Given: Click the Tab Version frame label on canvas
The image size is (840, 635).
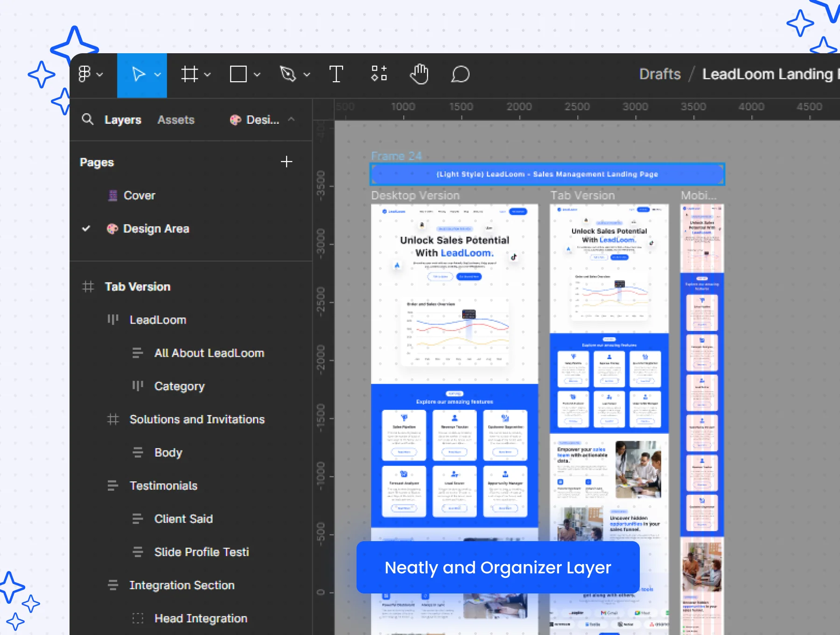Looking at the screenshot, I should tap(582, 196).
